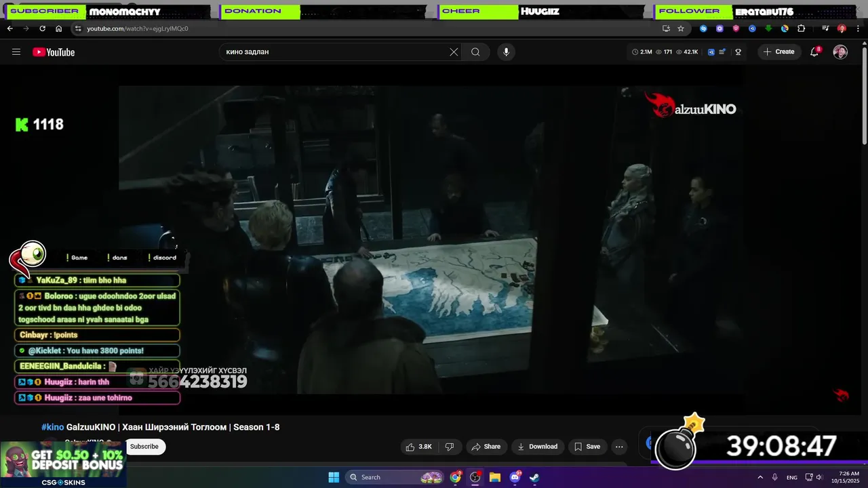Open the YouTube hamburger guide menu

pos(16,52)
